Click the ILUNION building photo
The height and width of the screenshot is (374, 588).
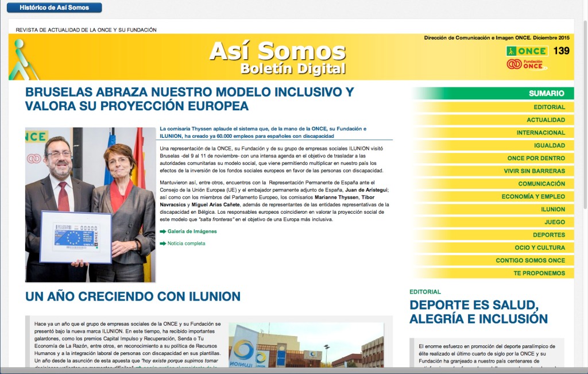(x=307, y=345)
